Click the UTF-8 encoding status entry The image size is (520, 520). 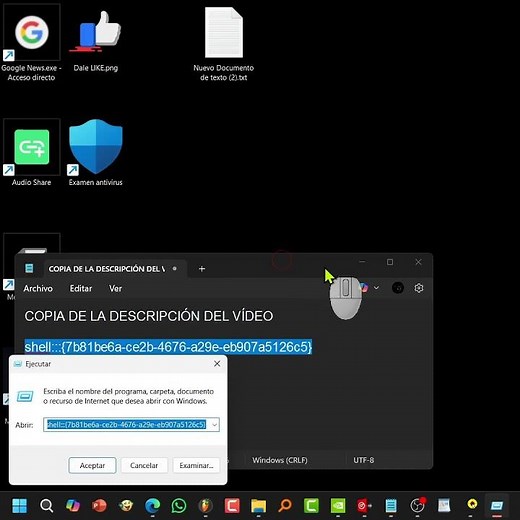click(364, 460)
